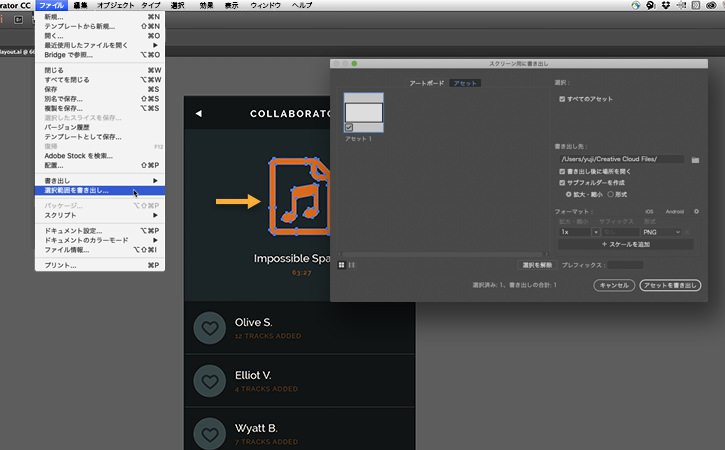Screen dimensions: 725x450
Task: Choose Bridge で参照... menu item
Action: (x=100, y=55)
